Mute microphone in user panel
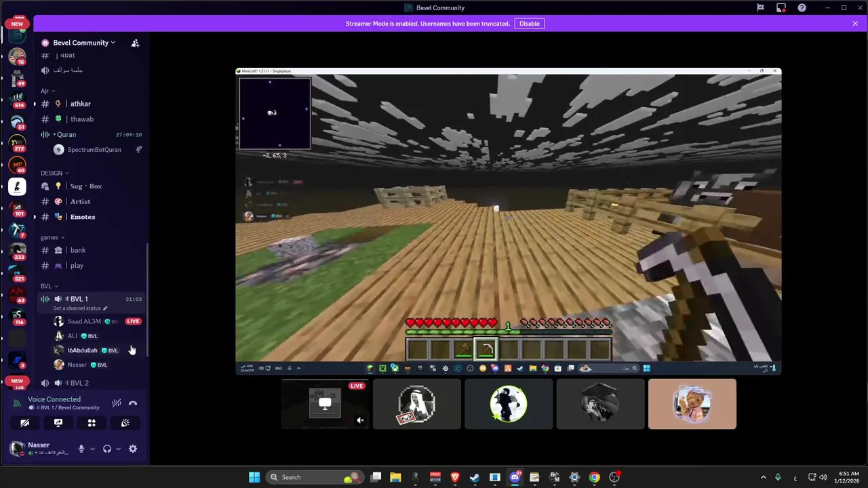The image size is (868, 488). point(81,449)
